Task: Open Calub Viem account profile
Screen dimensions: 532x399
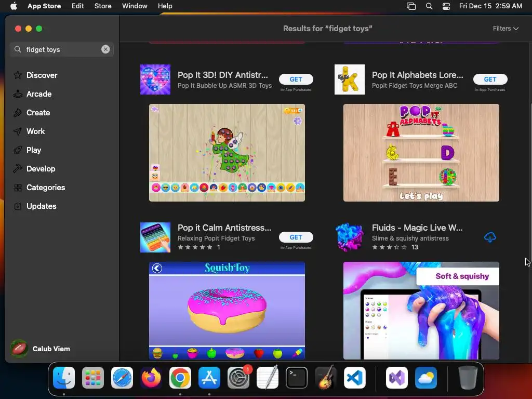Action: [x=41, y=349]
